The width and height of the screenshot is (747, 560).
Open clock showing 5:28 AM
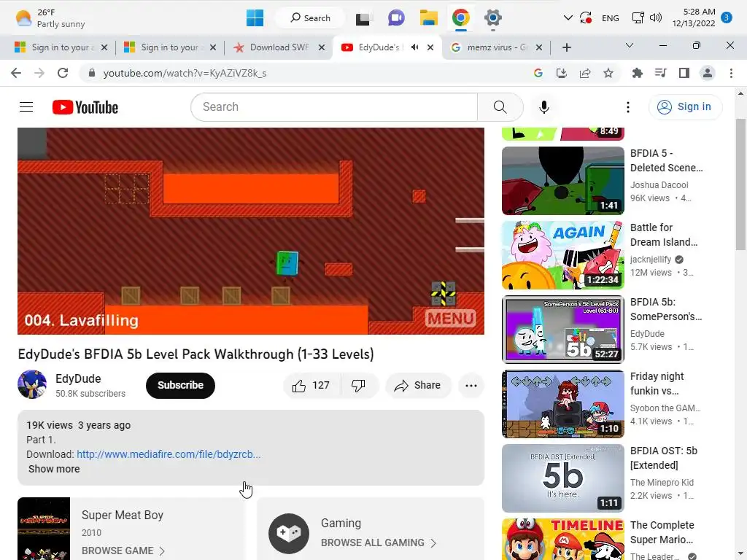pos(694,17)
